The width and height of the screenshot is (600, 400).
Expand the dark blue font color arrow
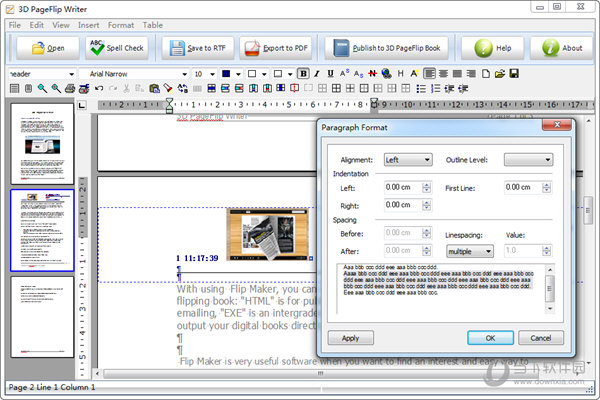click(x=238, y=74)
